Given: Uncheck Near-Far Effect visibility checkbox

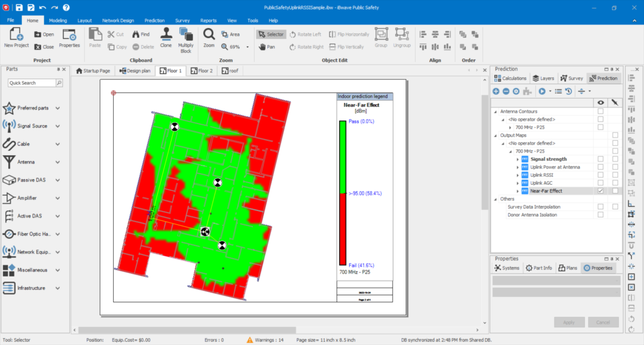Looking at the screenshot, I should (601, 190).
